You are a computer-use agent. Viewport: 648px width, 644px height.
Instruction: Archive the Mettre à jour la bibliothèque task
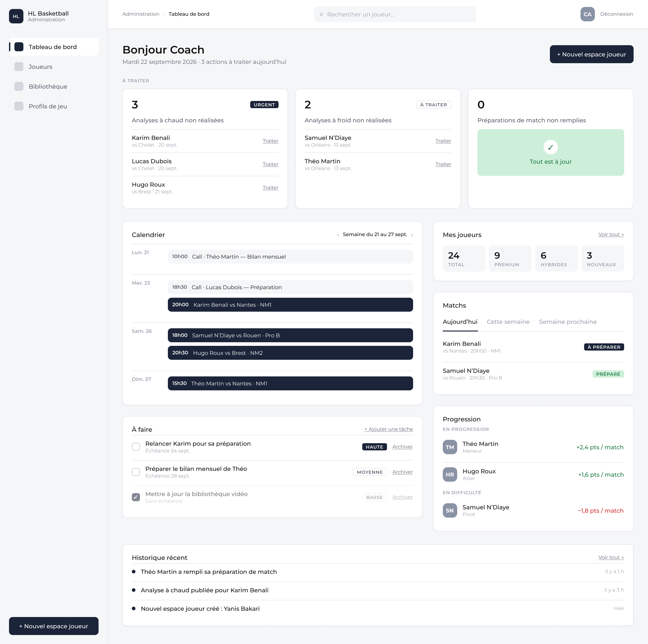click(403, 497)
